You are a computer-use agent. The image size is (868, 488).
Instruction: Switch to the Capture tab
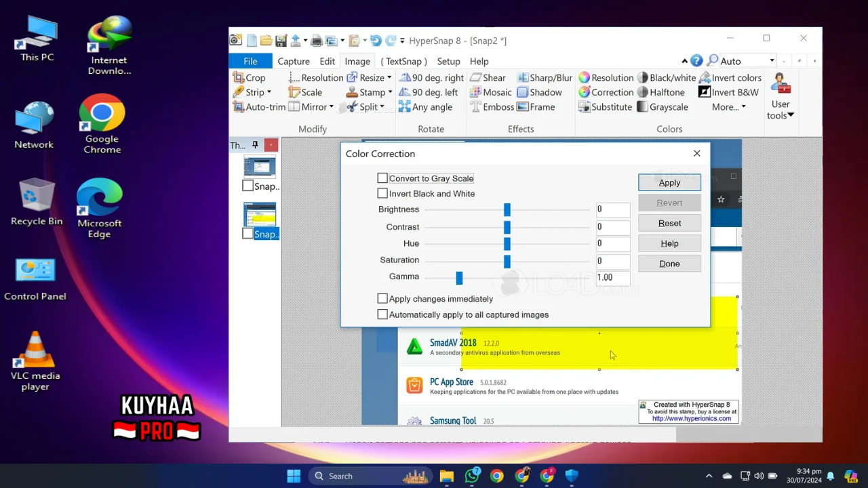(294, 61)
